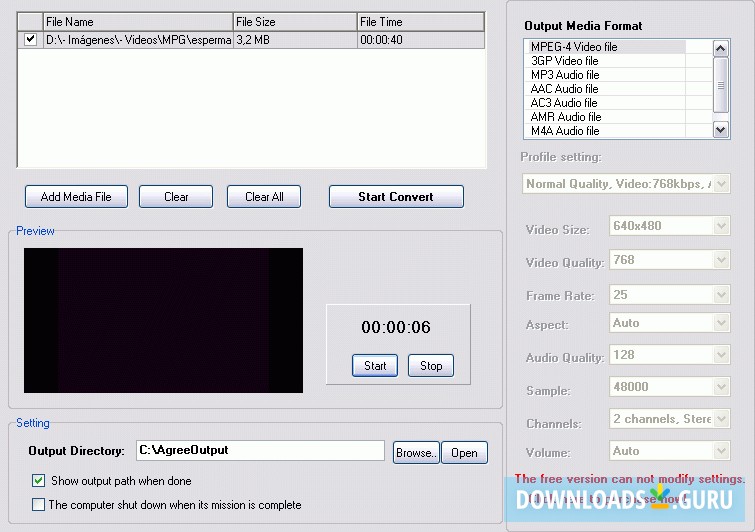
Task: Browse for an output directory
Action: pyautogui.click(x=416, y=453)
